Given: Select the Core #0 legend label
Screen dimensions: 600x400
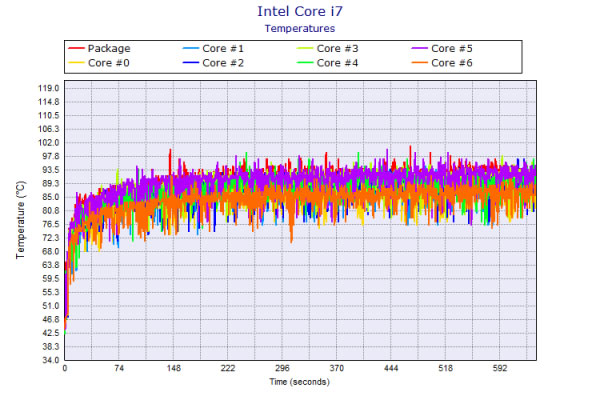Looking at the screenshot, I should [109, 63].
